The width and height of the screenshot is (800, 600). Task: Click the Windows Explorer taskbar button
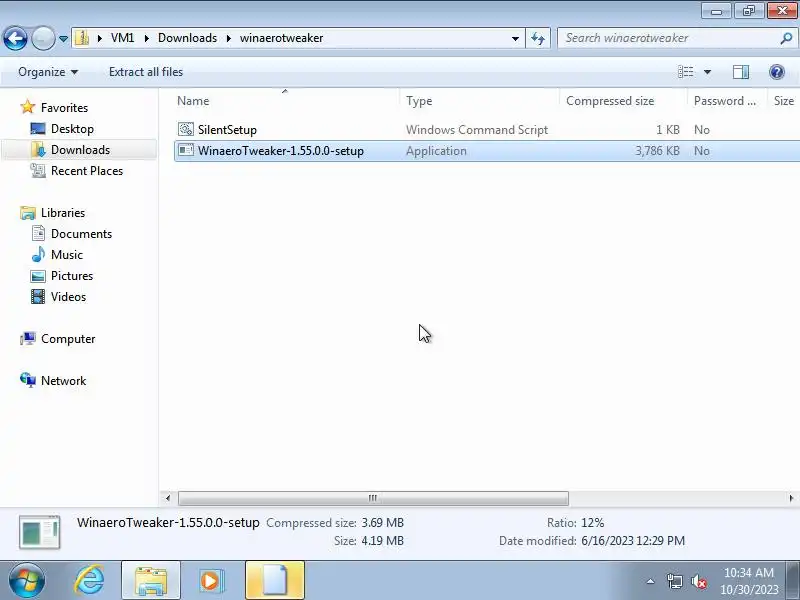click(x=151, y=581)
